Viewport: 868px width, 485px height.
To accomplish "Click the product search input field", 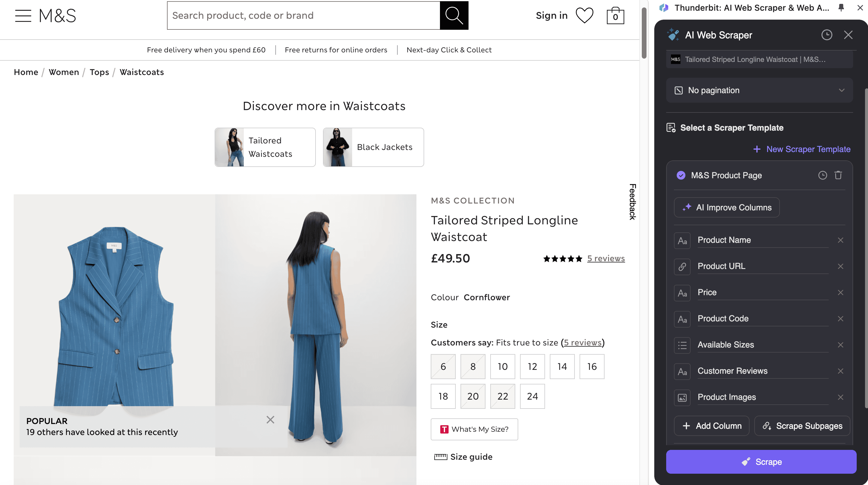I will (x=303, y=15).
